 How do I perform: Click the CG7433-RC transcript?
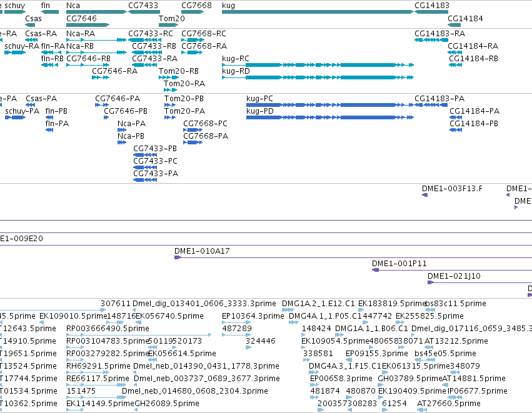click(145, 40)
